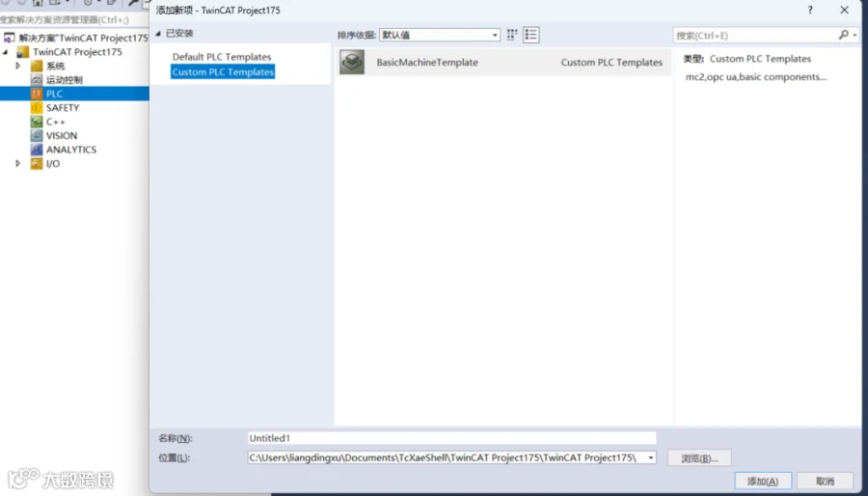Select the ANALYTICS tree item label
The width and height of the screenshot is (868, 496).
71,150
